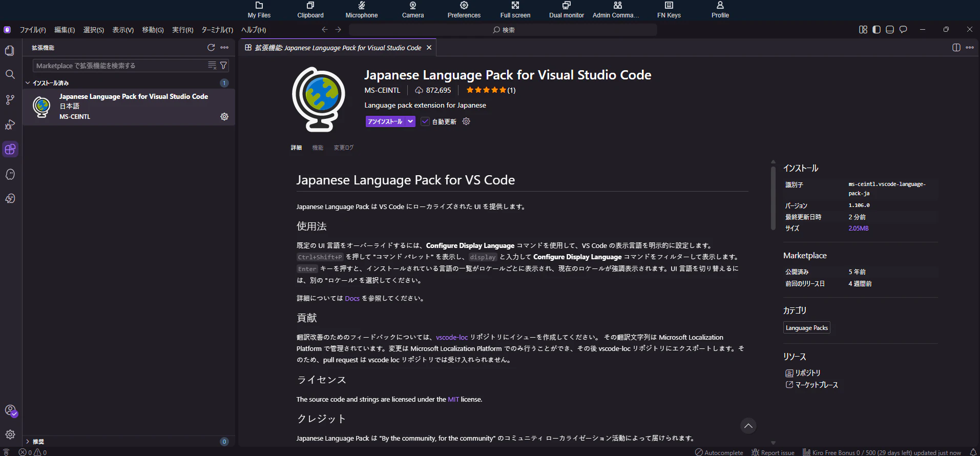The height and width of the screenshot is (456, 980).
Task: Open the customize layout icon
Action: (863, 30)
